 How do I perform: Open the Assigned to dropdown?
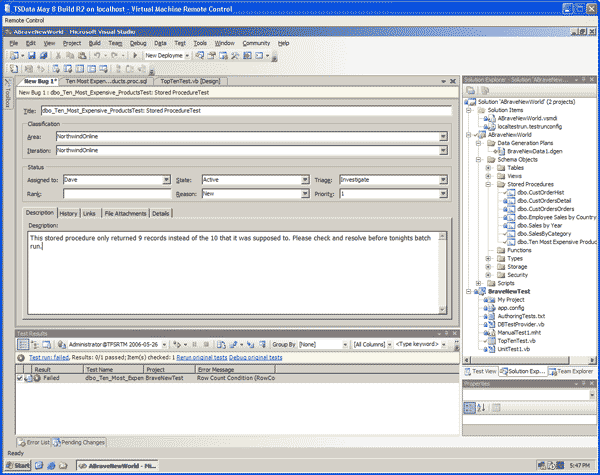[x=166, y=180]
